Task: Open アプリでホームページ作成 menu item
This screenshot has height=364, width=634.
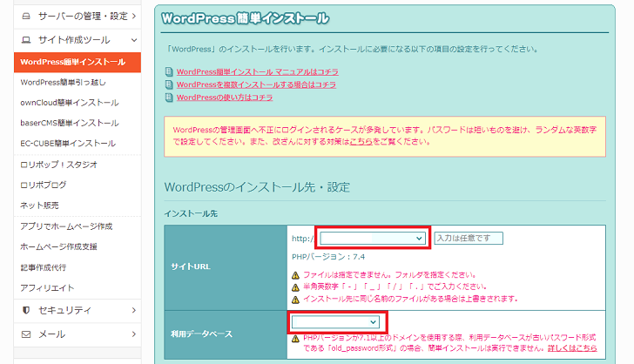Action: [x=66, y=226]
